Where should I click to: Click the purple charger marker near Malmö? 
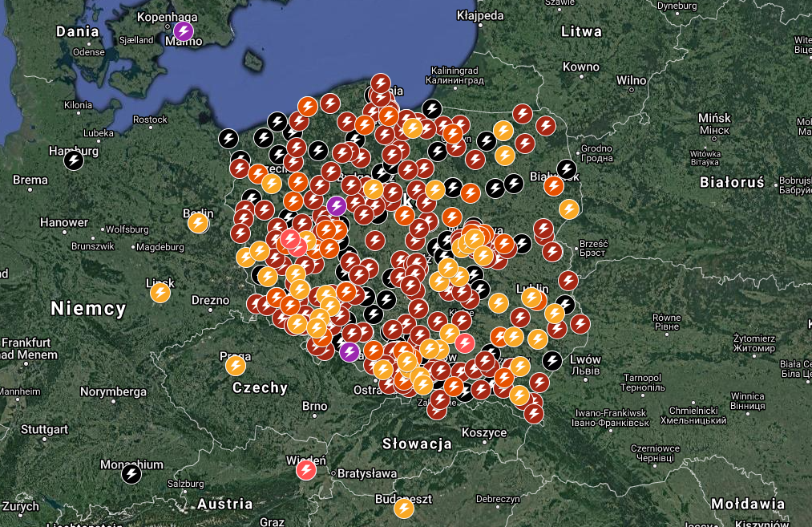tap(184, 31)
